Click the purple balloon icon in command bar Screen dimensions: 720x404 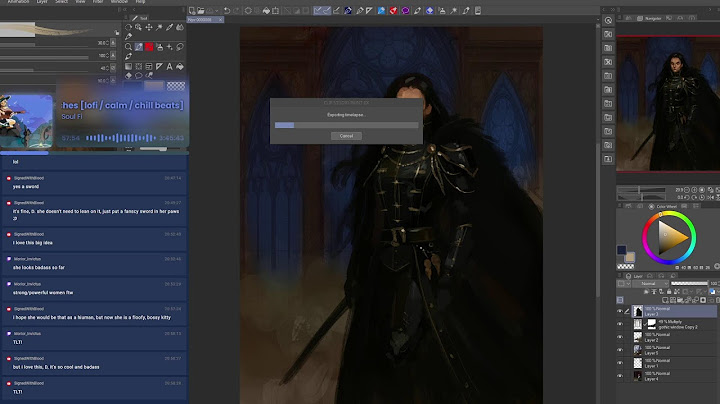pos(405,11)
